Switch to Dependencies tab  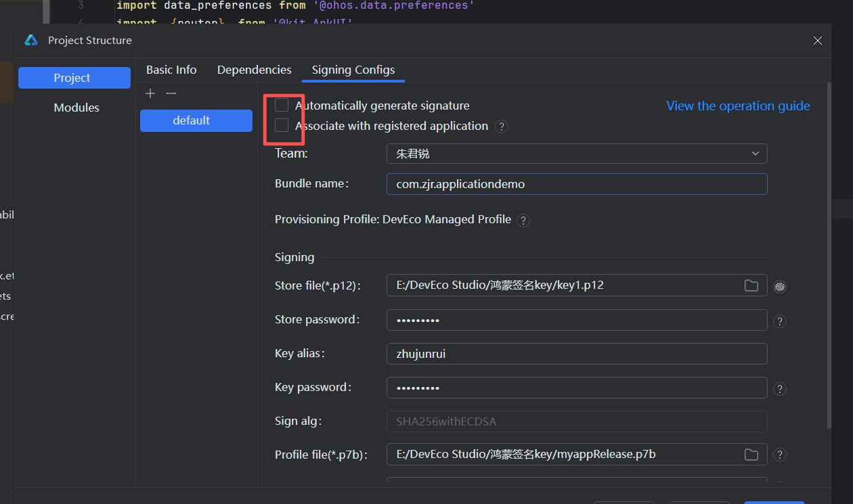click(255, 70)
